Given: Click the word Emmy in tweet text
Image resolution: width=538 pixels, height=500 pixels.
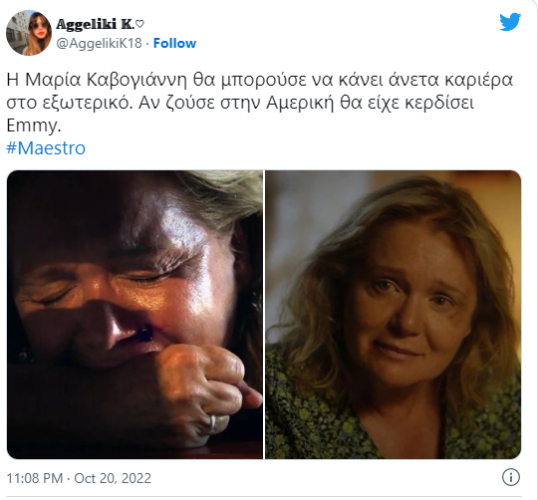Looking at the screenshot, I should 33,126.
